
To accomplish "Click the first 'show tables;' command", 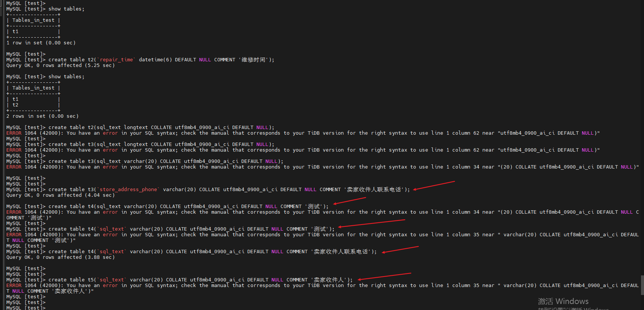I will [x=66, y=9].
